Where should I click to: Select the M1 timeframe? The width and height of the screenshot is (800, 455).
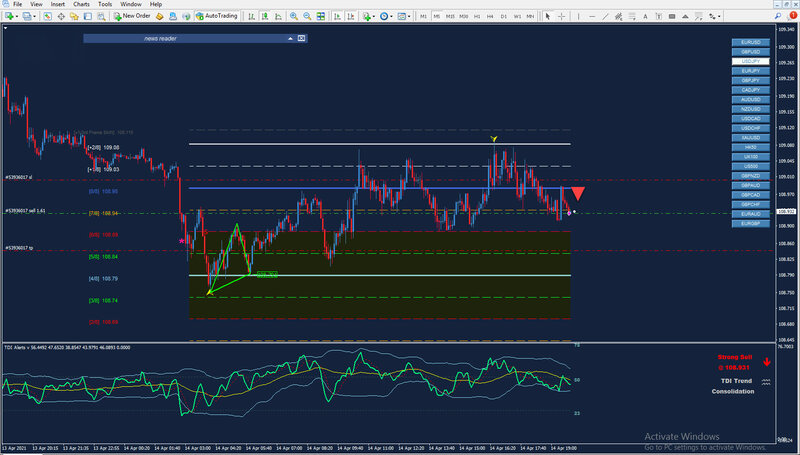point(423,16)
